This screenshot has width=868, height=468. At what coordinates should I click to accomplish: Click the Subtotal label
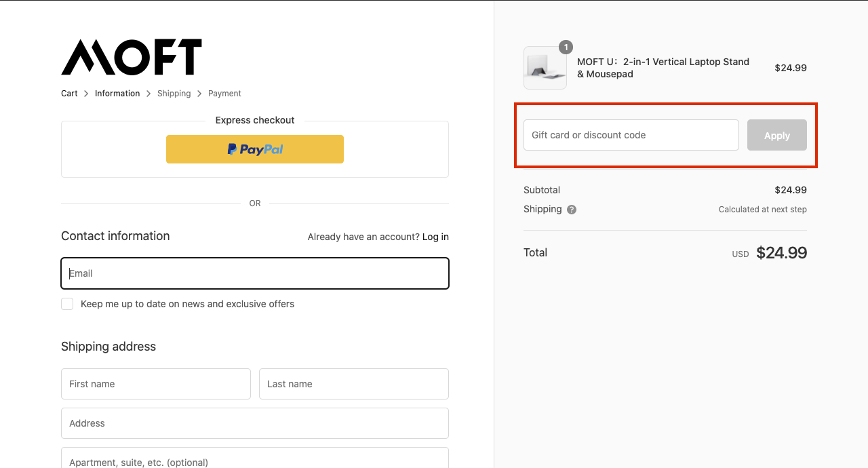(x=542, y=190)
